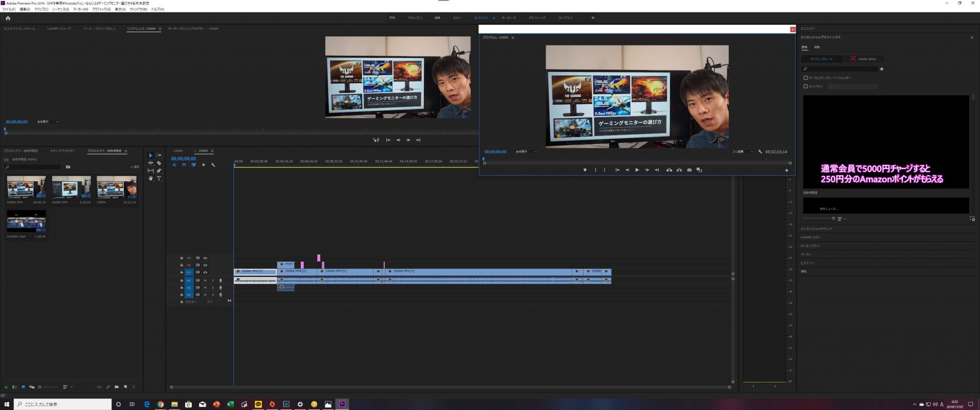Click the Extract button in Program monitor
Image resolution: width=980 pixels, height=410 pixels.
[x=679, y=170]
